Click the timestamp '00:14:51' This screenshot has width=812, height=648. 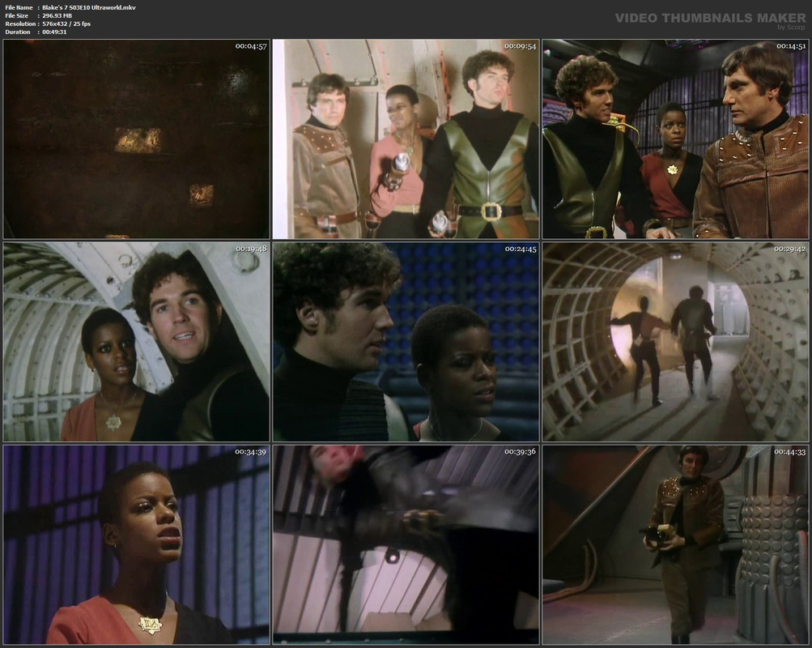[x=791, y=46]
